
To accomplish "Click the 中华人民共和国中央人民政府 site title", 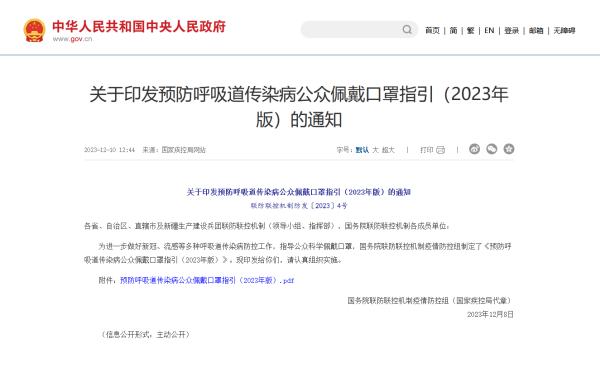I will (139, 26).
